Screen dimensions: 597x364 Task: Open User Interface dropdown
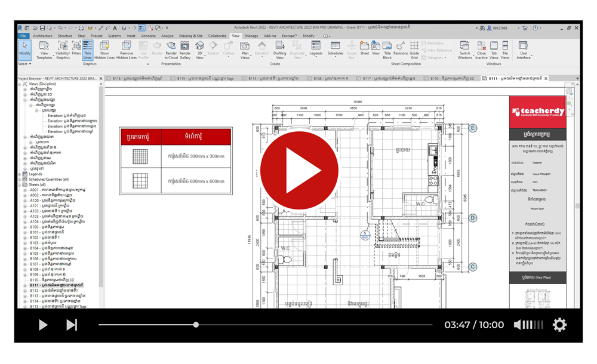[x=524, y=50]
